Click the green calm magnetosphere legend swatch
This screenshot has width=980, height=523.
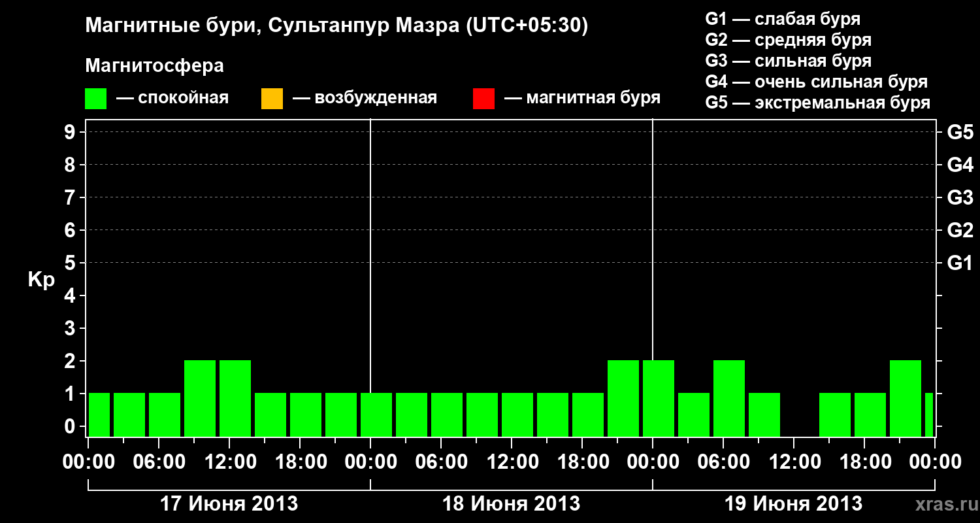pyautogui.click(x=96, y=99)
